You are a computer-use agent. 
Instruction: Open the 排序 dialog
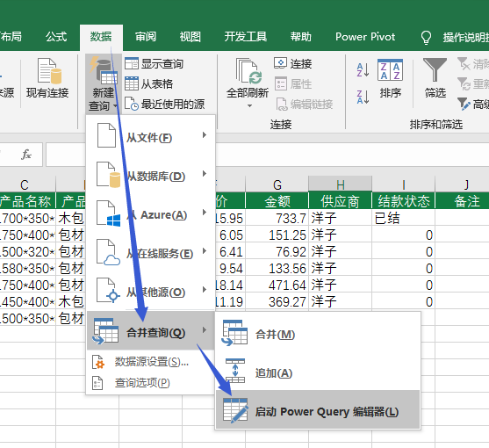pyautogui.click(x=390, y=78)
